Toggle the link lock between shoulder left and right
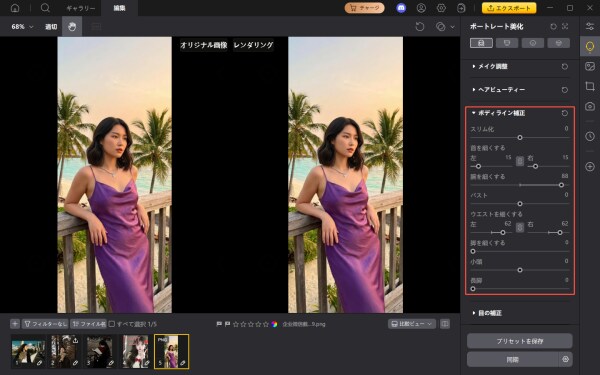Viewport: 600px width, 375px height. (x=520, y=161)
